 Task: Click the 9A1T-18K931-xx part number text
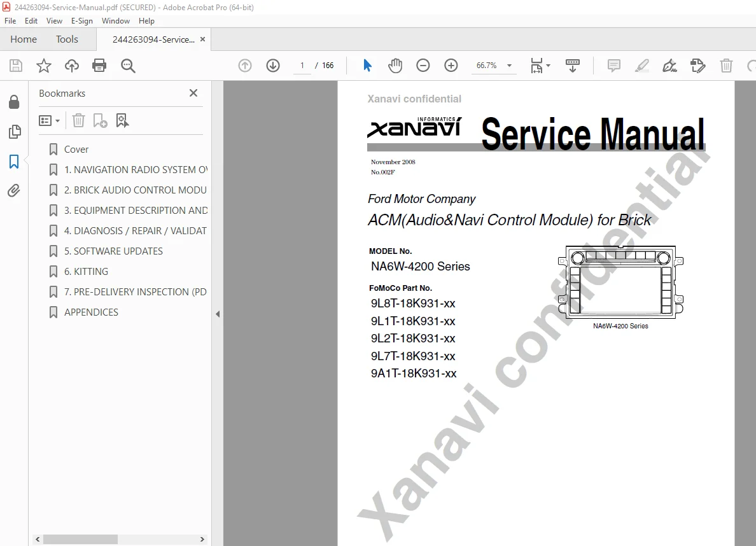tap(414, 374)
